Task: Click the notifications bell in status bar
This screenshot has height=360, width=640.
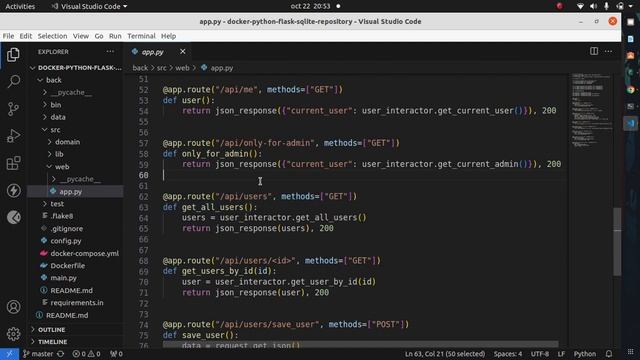Action: [x=609, y=354]
